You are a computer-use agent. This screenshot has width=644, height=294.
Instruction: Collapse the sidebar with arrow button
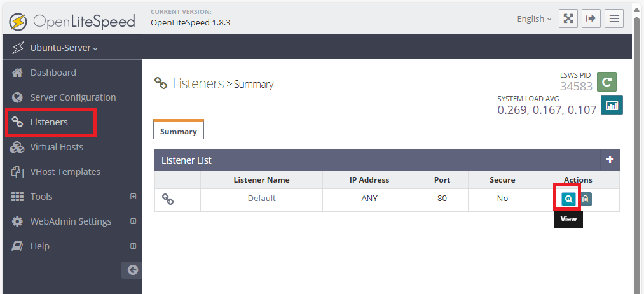[132, 270]
